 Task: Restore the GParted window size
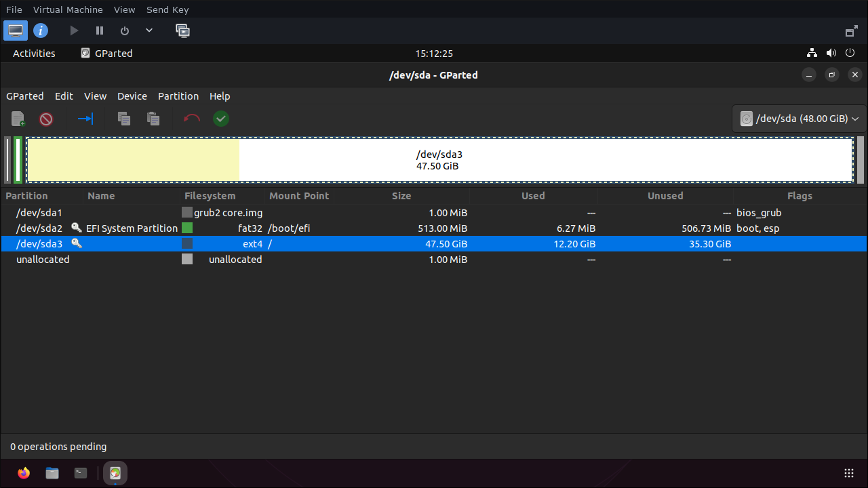pyautogui.click(x=832, y=75)
